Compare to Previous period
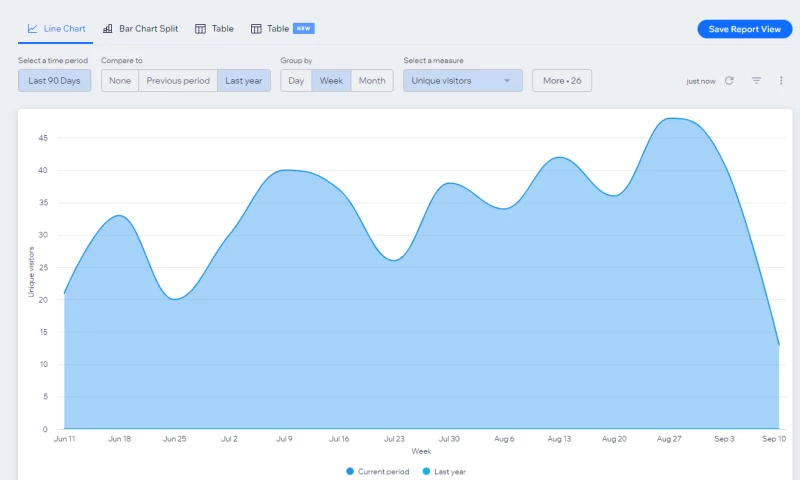The image size is (800, 480). pos(178,81)
